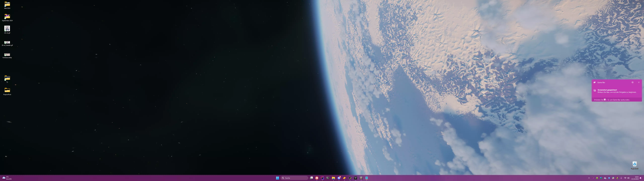Viewport: 644px width, 181px height.
Task: Select the September 2024 desktop folder
Action: pyautogui.click(x=7, y=18)
